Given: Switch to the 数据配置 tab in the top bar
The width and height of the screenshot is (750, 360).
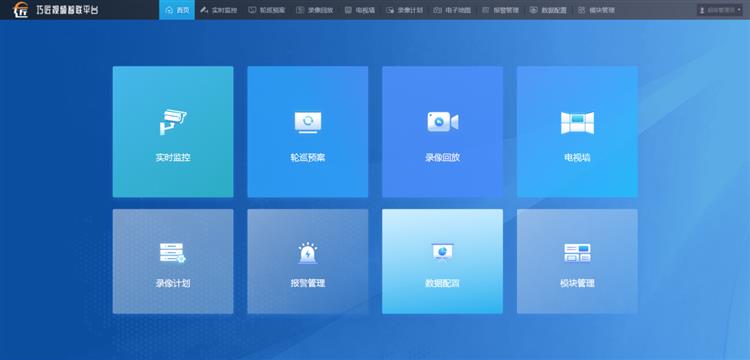Looking at the screenshot, I should [548, 10].
